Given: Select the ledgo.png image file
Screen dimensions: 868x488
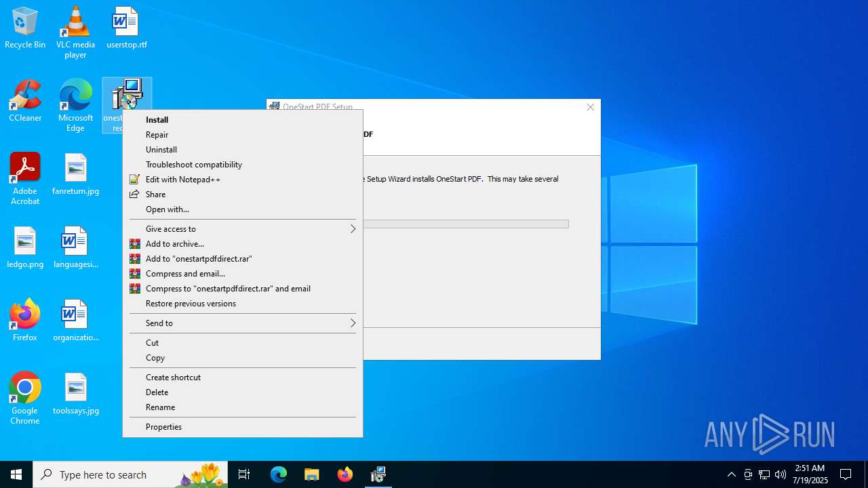Looking at the screenshot, I should 25,248.
